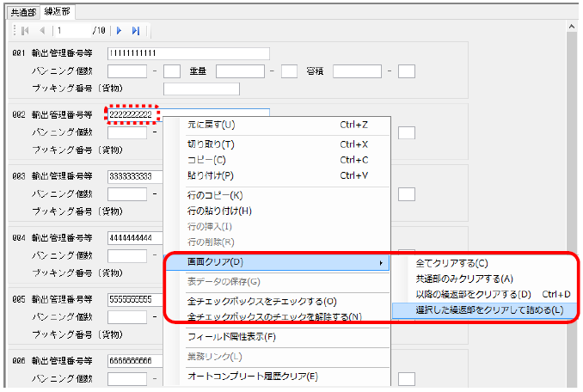This screenshot has width=583, height=392.
Task: Click 001 重量 input field
Action: pos(240,71)
